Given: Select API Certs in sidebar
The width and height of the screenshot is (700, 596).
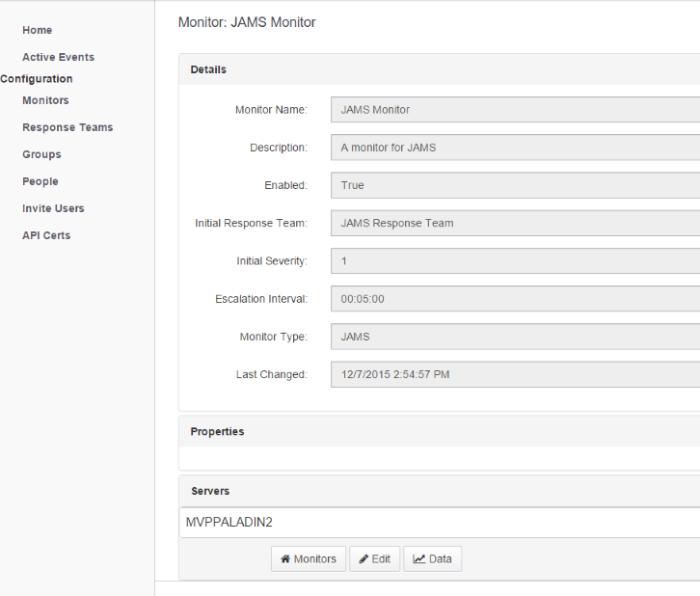Looking at the screenshot, I should (46, 235).
